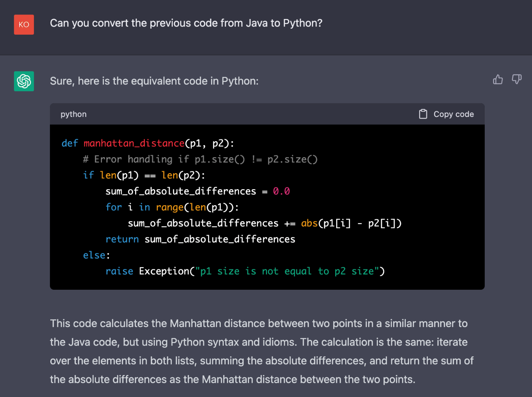The width and height of the screenshot is (532, 397).
Task: Click the 'Sure, here is the equivalent' reply
Action: [154, 81]
